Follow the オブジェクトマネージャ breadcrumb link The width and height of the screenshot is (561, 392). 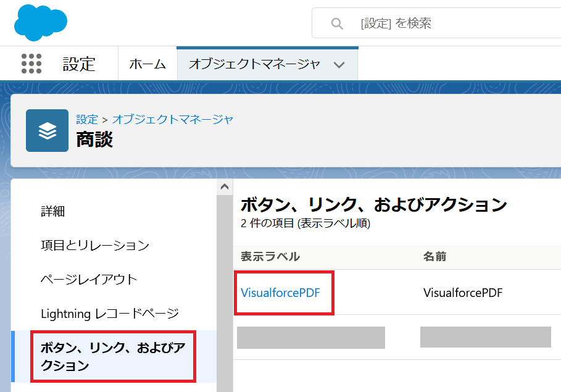tap(172, 119)
